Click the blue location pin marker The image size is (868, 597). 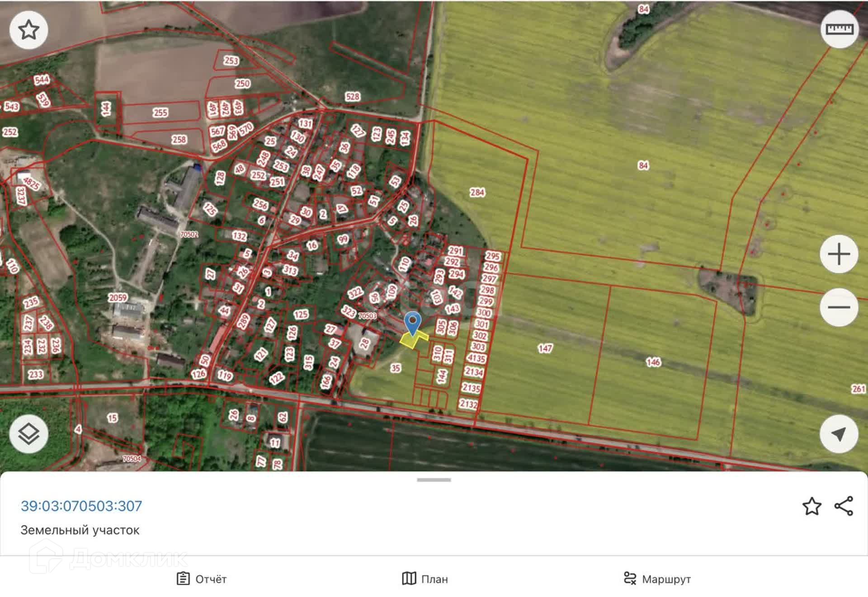click(412, 322)
